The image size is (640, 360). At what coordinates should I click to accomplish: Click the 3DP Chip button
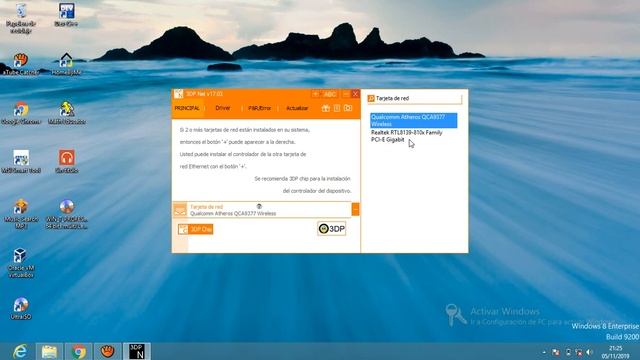pos(196,229)
